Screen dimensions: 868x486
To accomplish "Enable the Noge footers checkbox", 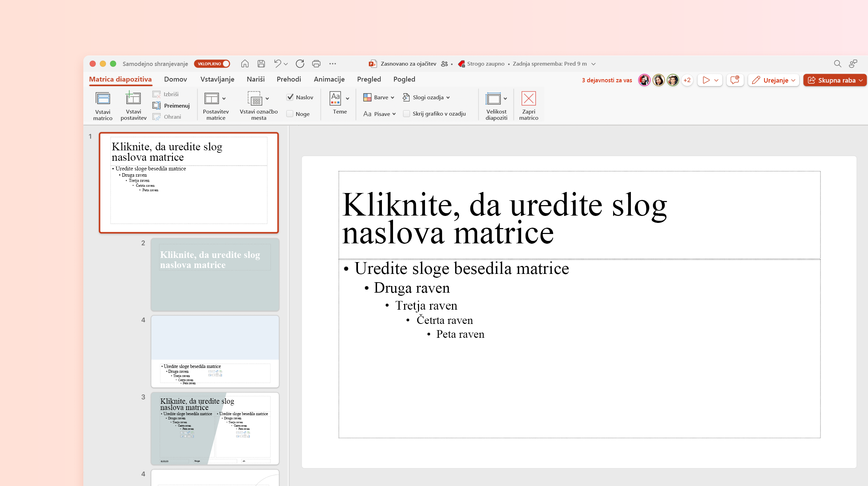I will tap(290, 114).
